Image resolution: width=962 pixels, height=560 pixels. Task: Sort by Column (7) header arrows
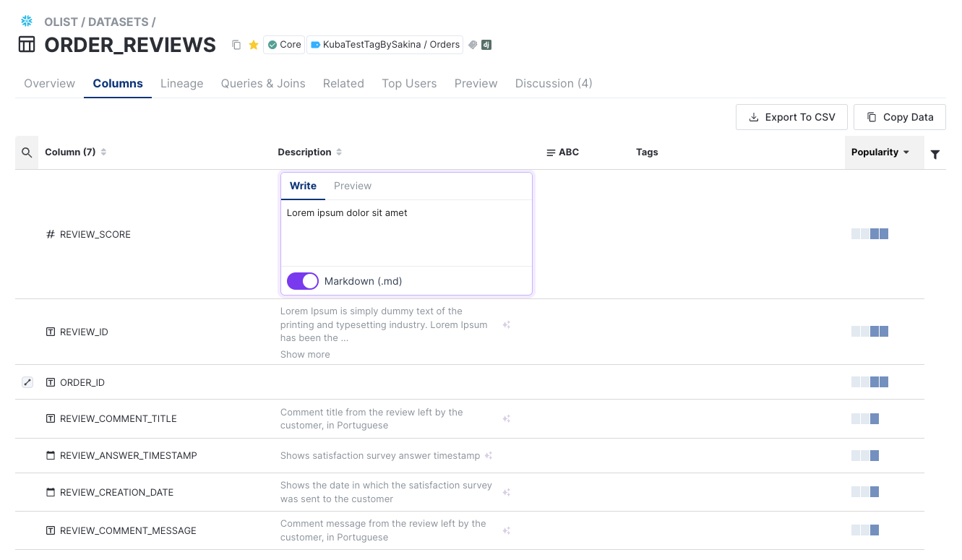[x=103, y=152]
